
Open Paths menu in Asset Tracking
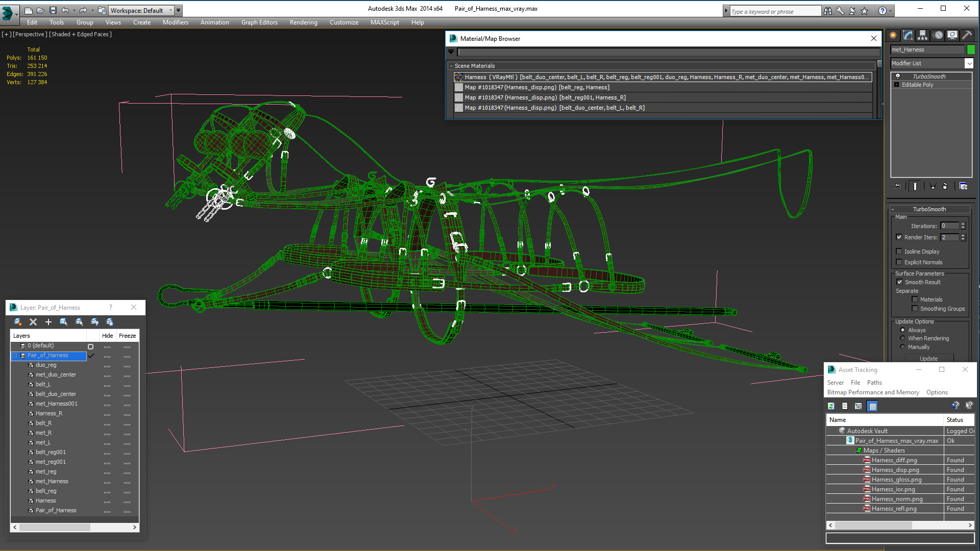[874, 383]
